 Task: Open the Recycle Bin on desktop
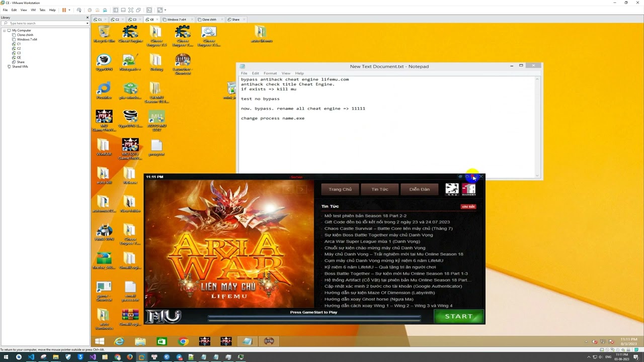click(104, 34)
